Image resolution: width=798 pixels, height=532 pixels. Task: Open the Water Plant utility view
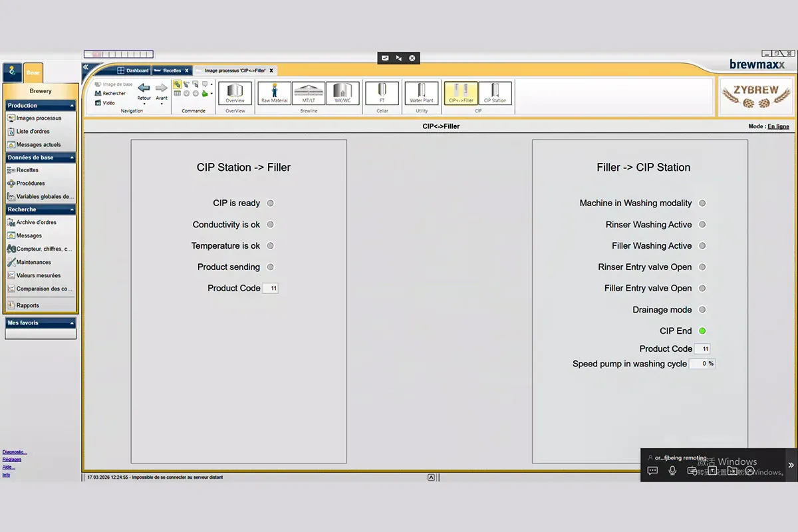[x=422, y=93]
